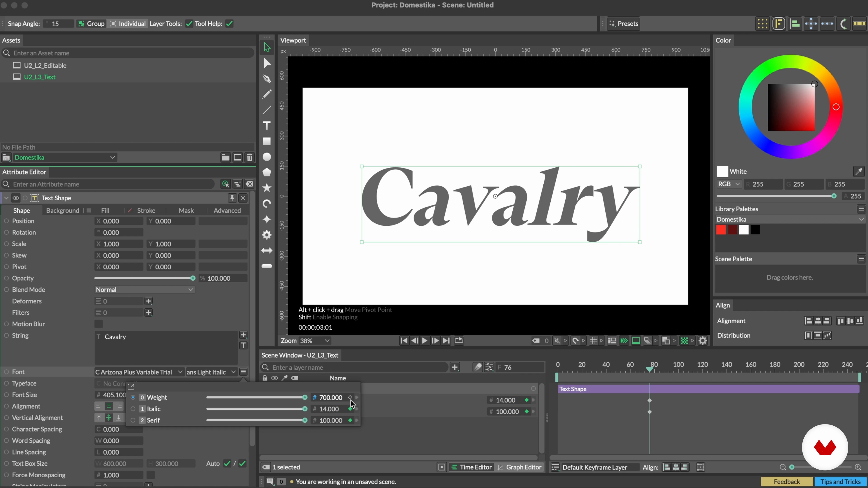The width and height of the screenshot is (868, 488).
Task: Adjust the Weight axis slider
Action: tap(257, 397)
